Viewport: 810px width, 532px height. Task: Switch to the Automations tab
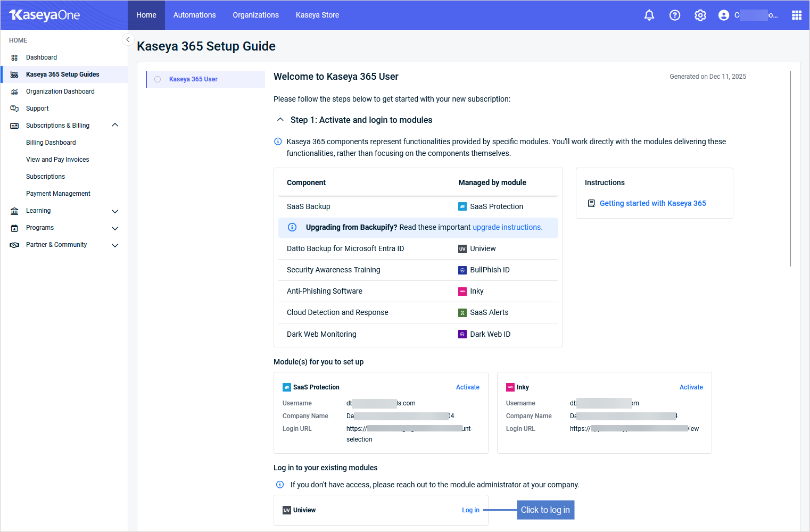click(x=194, y=15)
